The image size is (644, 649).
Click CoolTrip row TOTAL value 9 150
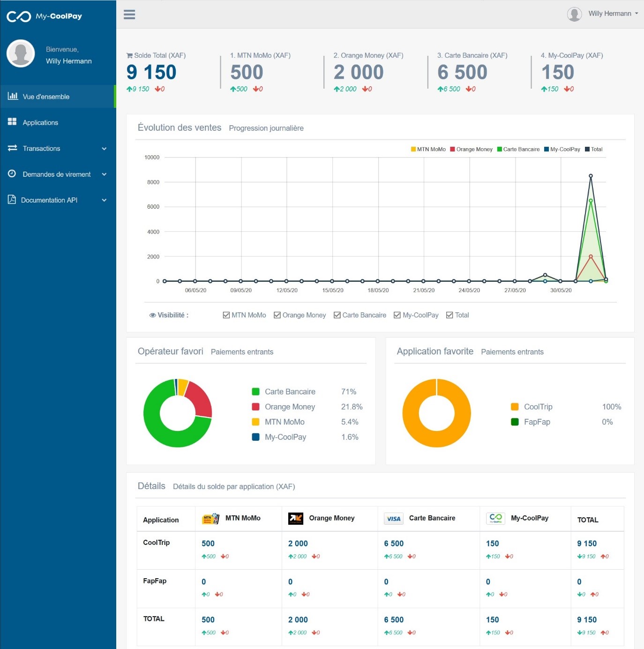tap(587, 543)
